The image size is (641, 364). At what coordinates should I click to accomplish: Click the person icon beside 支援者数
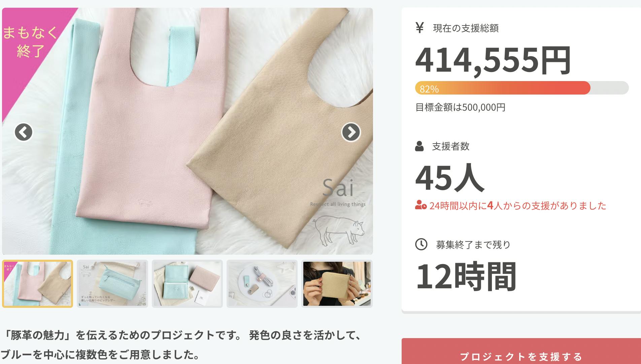click(x=419, y=146)
